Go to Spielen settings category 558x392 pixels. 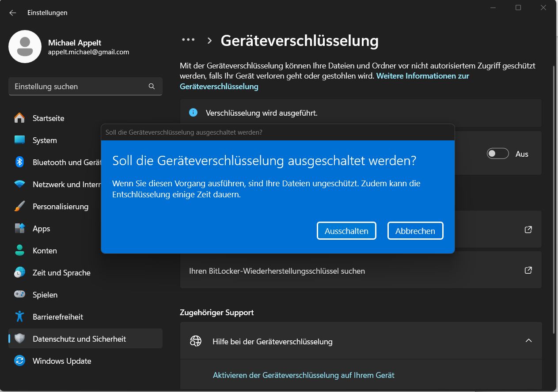45,295
